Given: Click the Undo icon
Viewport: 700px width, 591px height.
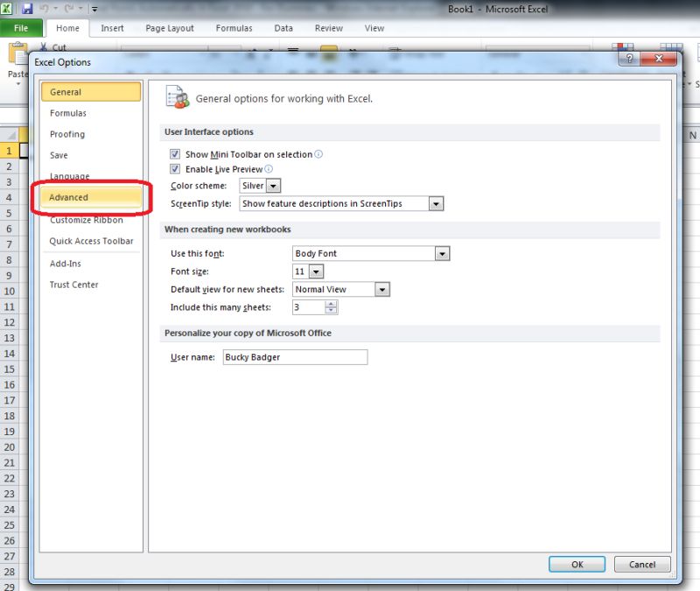Looking at the screenshot, I should point(45,7).
